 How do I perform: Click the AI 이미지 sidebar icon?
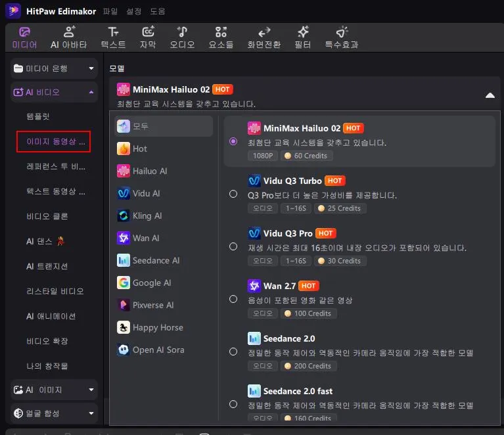[x=18, y=390]
